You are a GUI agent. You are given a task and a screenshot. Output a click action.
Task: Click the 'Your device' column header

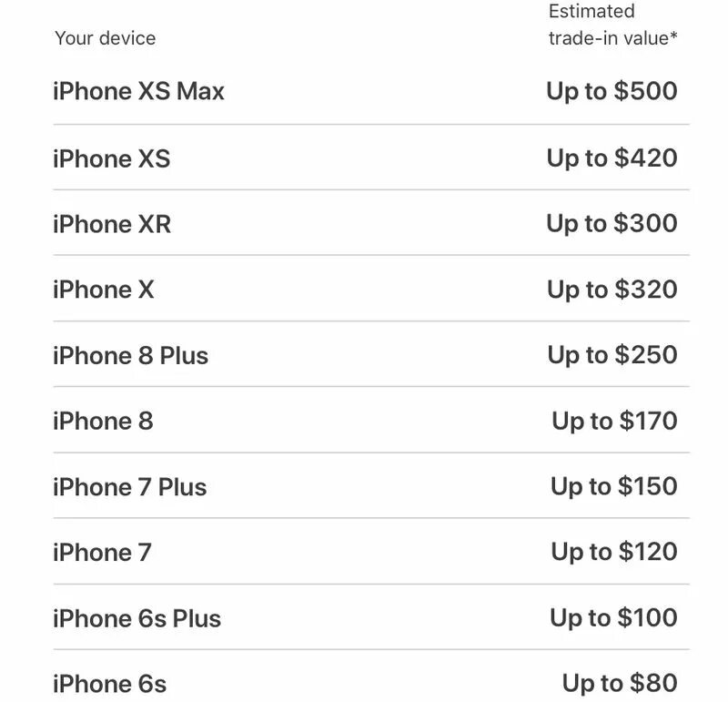pos(105,38)
